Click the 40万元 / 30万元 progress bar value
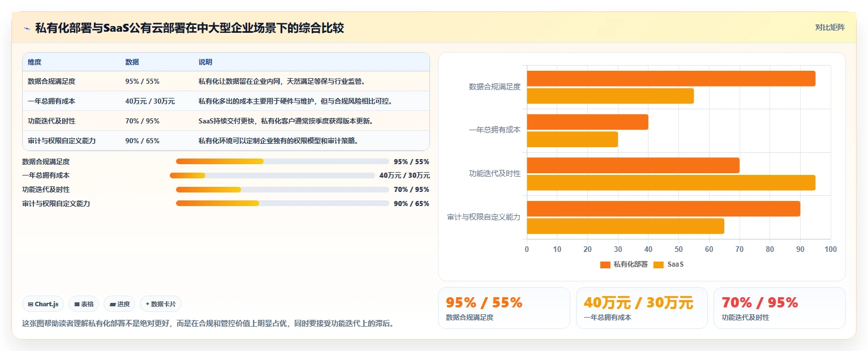868x351 pixels. 405,175
